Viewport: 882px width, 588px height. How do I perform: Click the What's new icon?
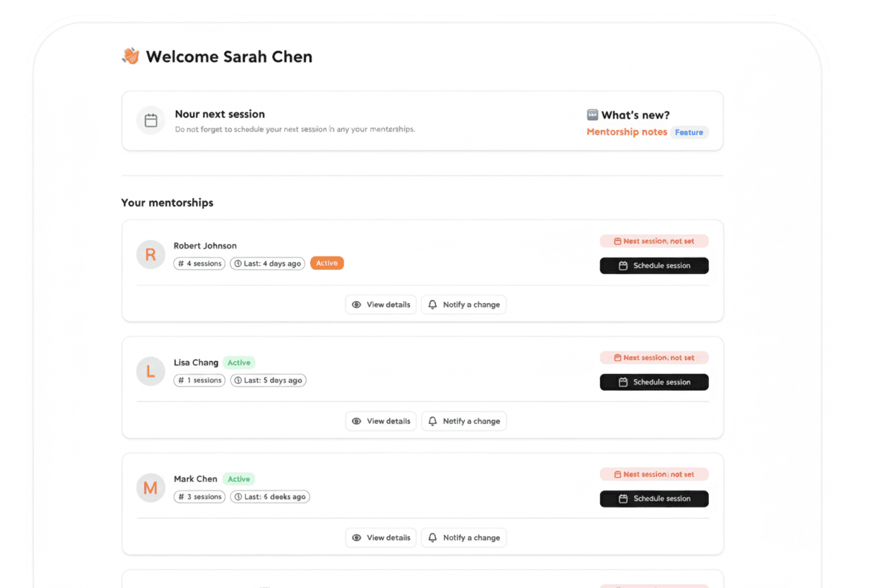(592, 114)
